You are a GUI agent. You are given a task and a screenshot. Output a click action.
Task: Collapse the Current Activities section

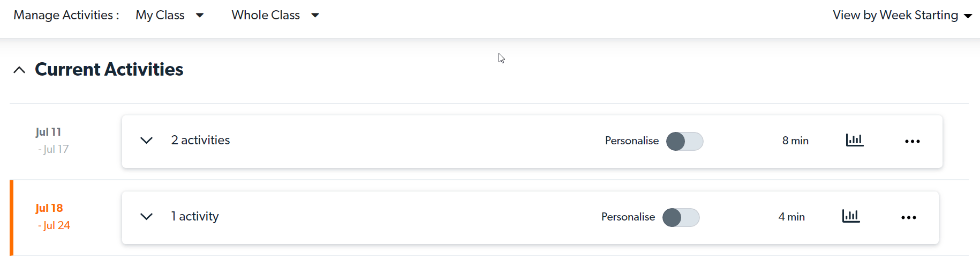pyautogui.click(x=19, y=70)
